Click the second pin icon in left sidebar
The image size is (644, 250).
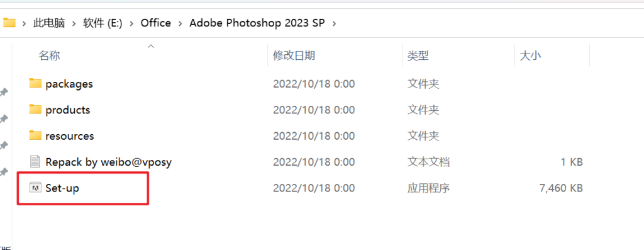pyautogui.click(x=4, y=119)
